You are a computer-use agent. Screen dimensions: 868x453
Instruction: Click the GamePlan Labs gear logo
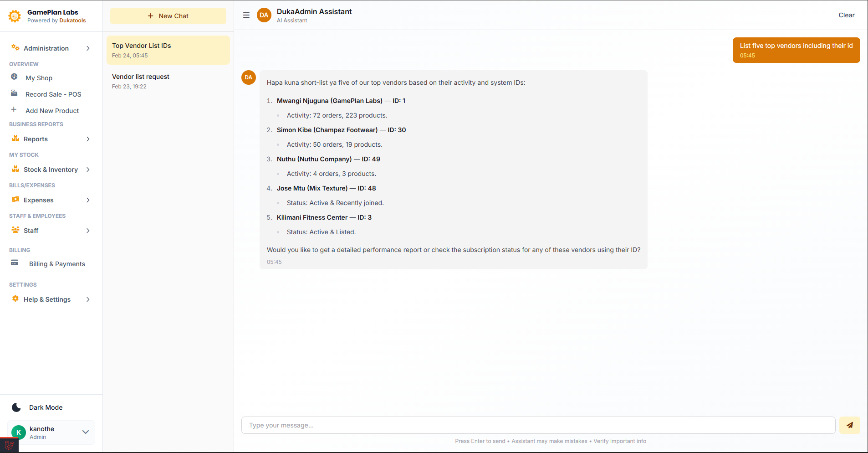pos(15,16)
